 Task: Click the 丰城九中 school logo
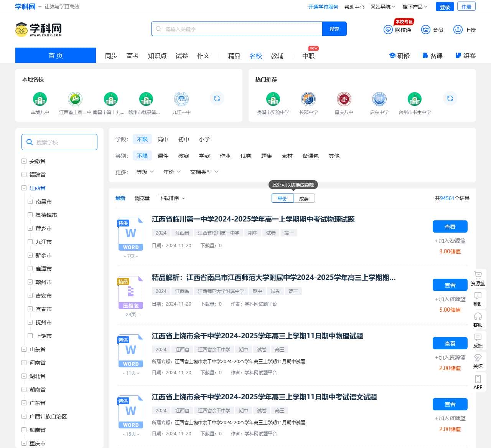40,99
